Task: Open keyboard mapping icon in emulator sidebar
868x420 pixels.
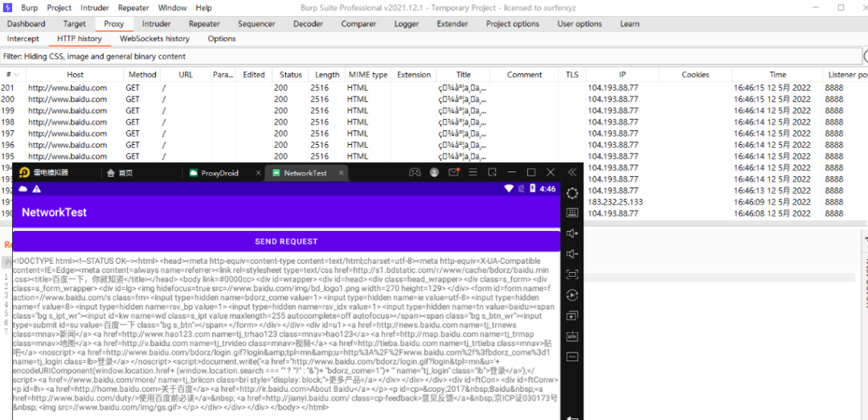Action: tap(572, 212)
